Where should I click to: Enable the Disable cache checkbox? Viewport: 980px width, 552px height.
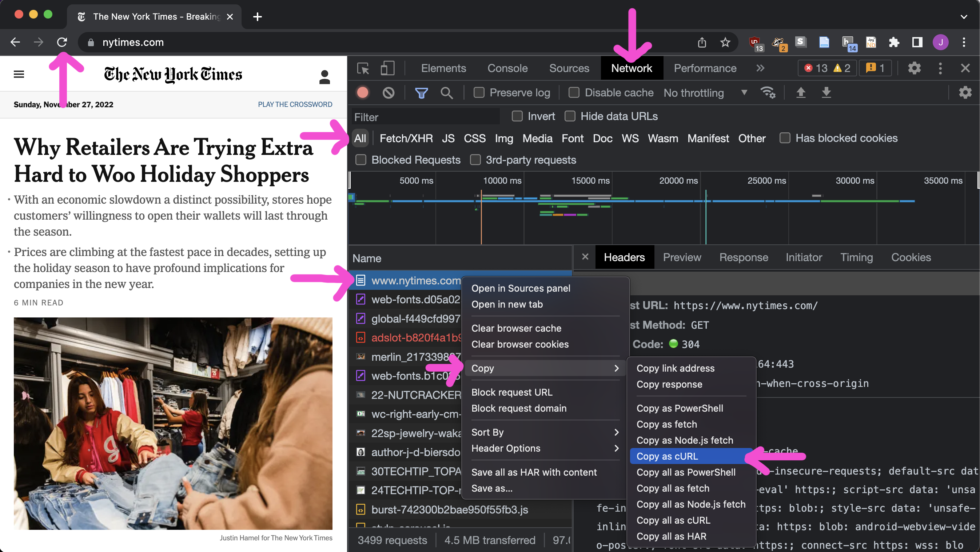pos(574,93)
